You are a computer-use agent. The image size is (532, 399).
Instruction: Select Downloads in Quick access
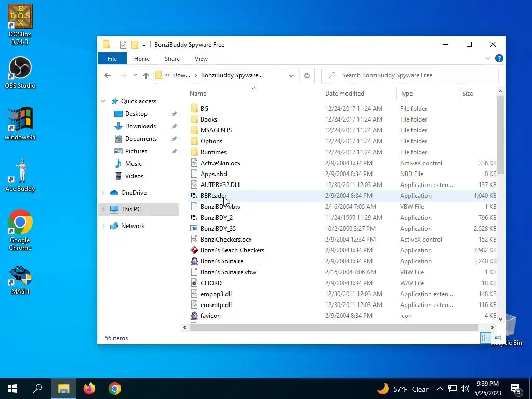click(x=140, y=126)
